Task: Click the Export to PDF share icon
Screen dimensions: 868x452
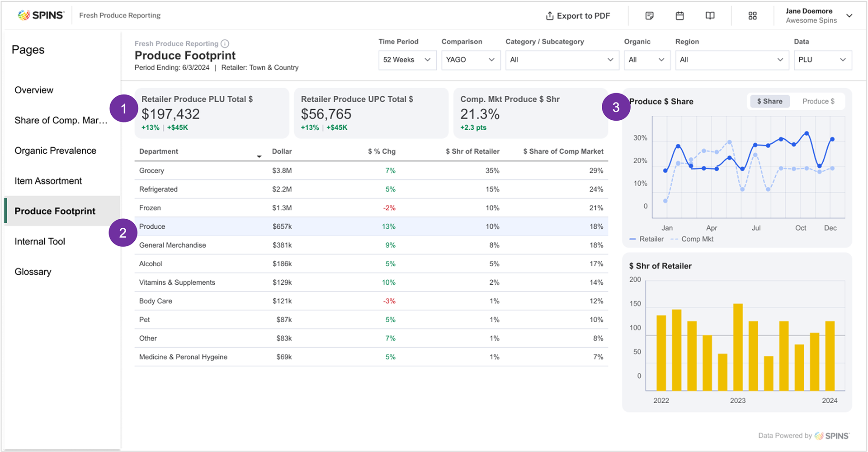Action: pyautogui.click(x=550, y=16)
